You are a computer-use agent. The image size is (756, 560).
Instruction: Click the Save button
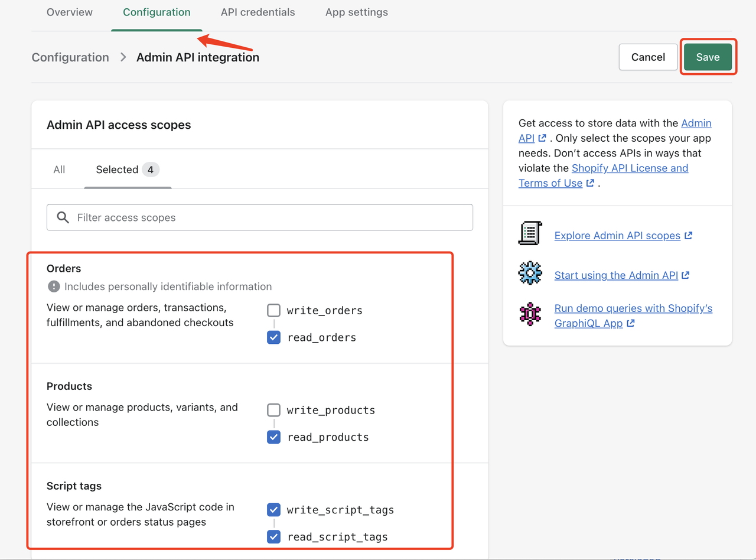coord(708,57)
